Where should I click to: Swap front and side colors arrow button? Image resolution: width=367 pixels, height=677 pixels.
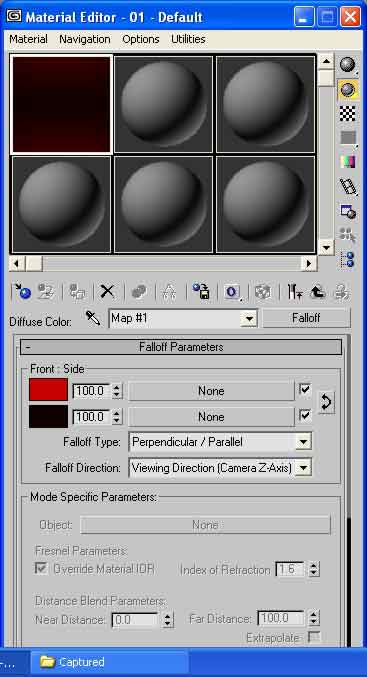click(326, 402)
